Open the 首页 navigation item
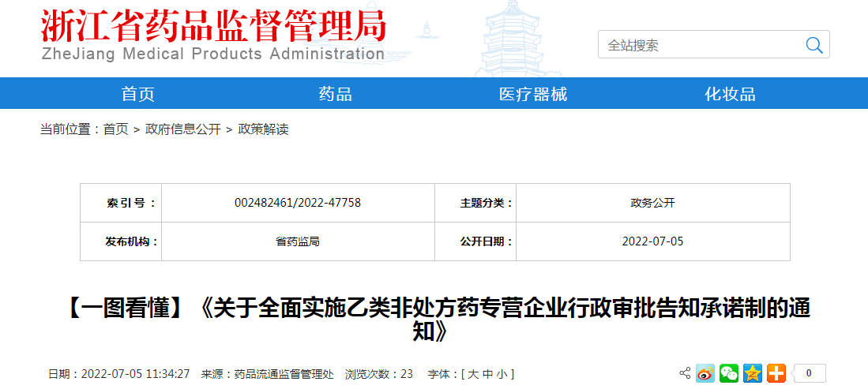The height and width of the screenshot is (389, 868). pyautogui.click(x=138, y=94)
